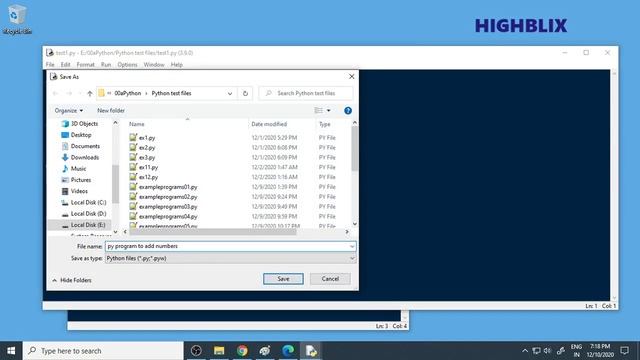
Task: Open the Options menu in IDLE
Action: coord(127,64)
